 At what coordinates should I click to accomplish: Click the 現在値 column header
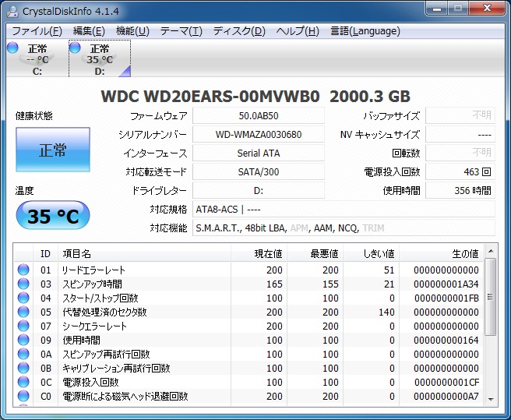click(x=259, y=253)
